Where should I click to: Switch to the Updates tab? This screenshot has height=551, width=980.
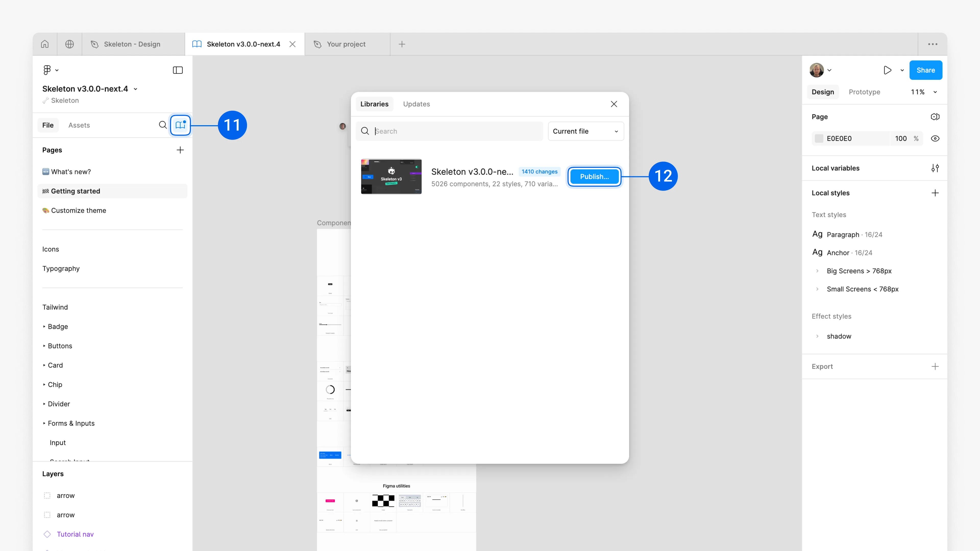(416, 104)
